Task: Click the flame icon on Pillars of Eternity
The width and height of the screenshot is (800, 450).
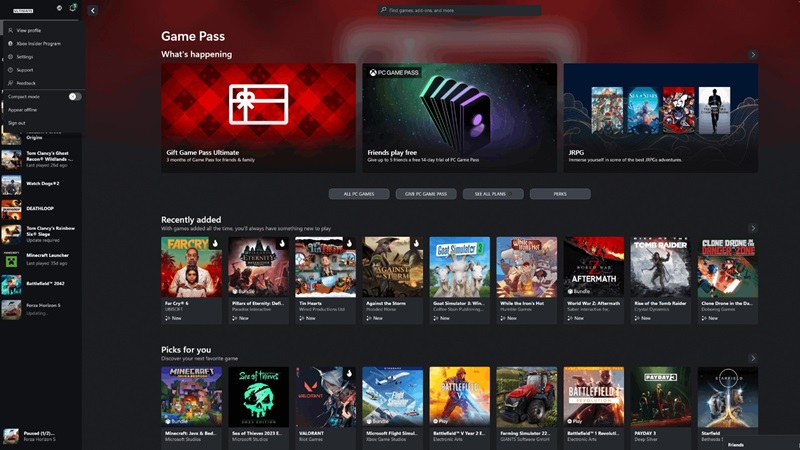Action: click(282, 243)
